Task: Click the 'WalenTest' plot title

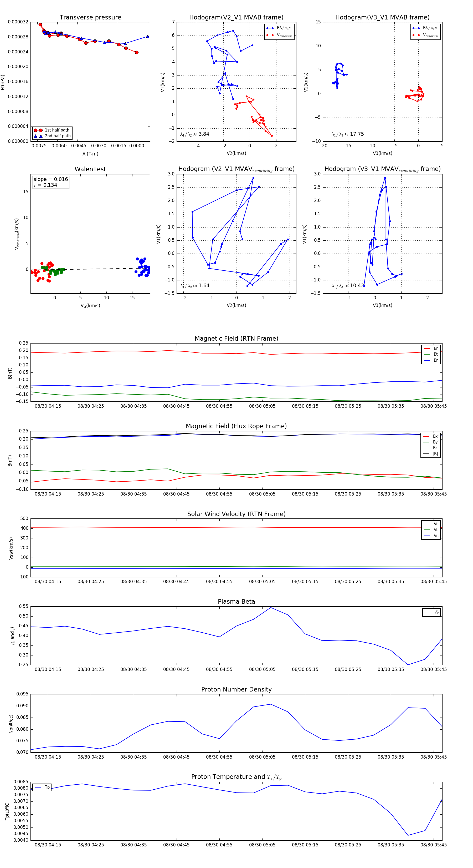Action: (90, 169)
